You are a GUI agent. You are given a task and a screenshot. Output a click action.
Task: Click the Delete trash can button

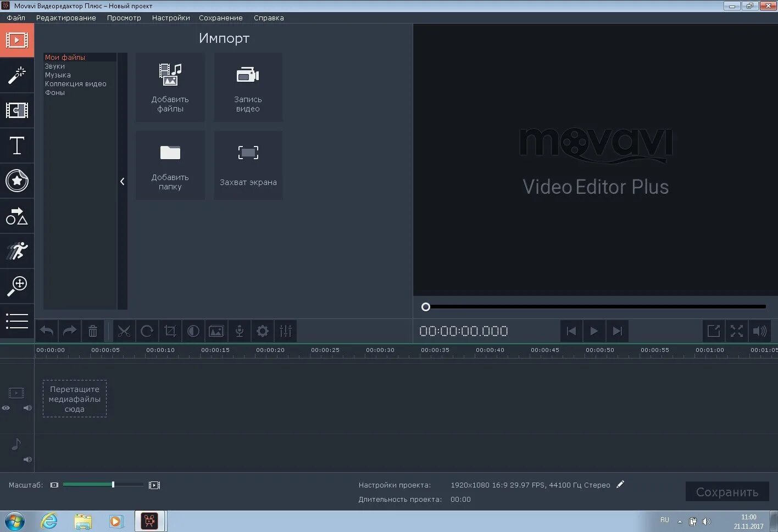[93, 331]
